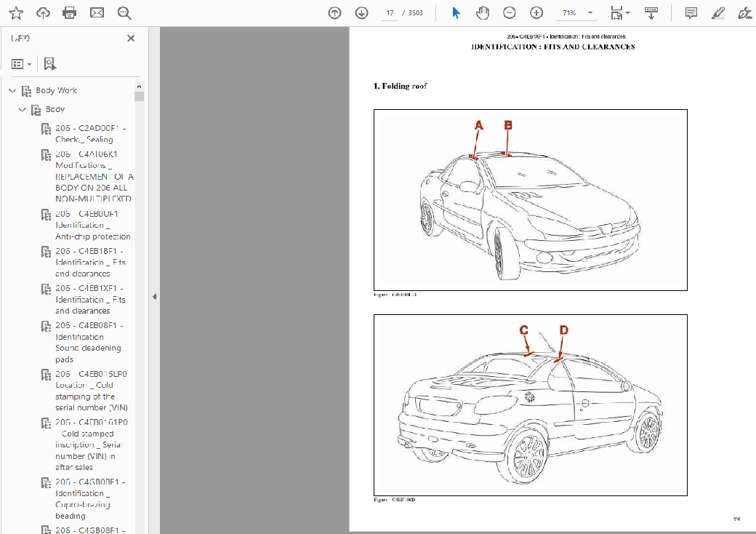
Task: Open bookmark C2AD00F1 Check Sealing
Action: point(91,134)
